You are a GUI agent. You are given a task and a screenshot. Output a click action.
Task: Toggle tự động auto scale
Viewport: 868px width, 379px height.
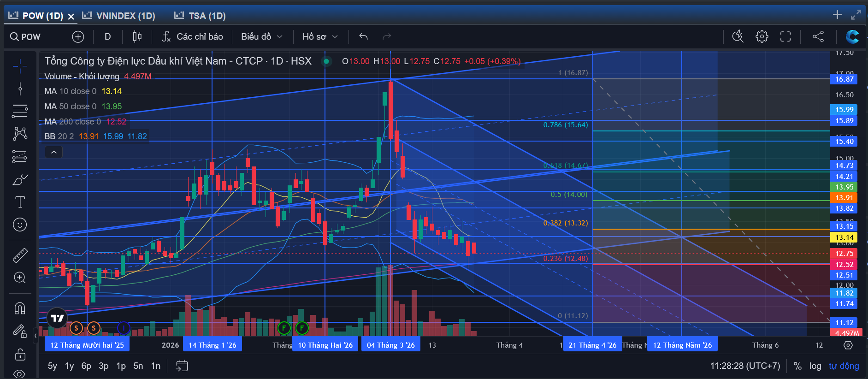(844, 366)
